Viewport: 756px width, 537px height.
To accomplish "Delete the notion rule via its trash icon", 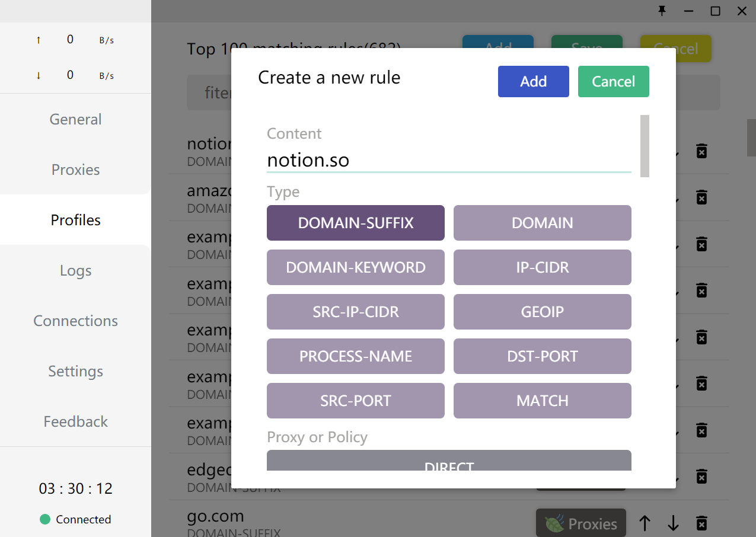I will click(x=701, y=151).
